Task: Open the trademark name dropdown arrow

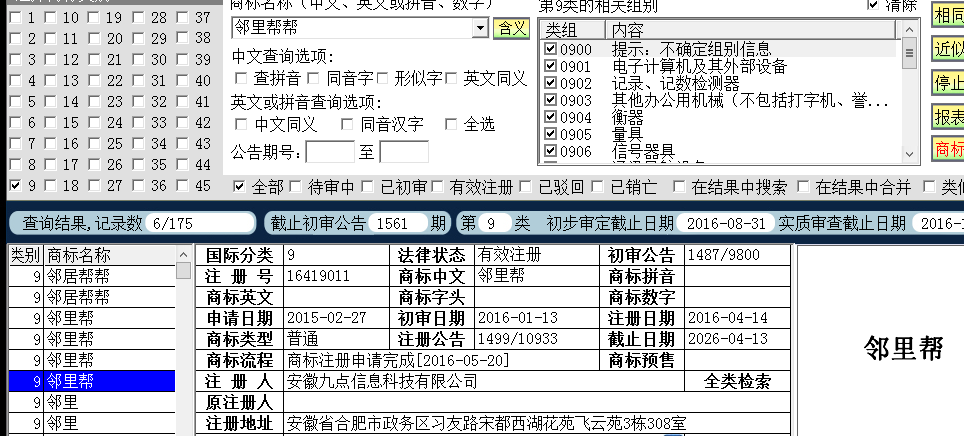Action: [x=480, y=28]
